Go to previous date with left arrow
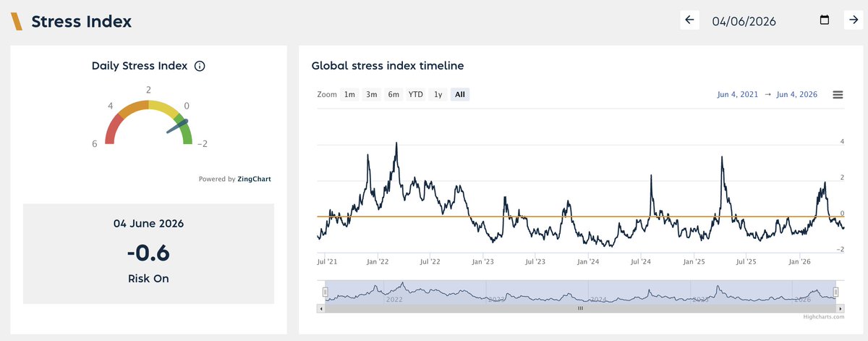The height and width of the screenshot is (341, 868). pos(689,20)
